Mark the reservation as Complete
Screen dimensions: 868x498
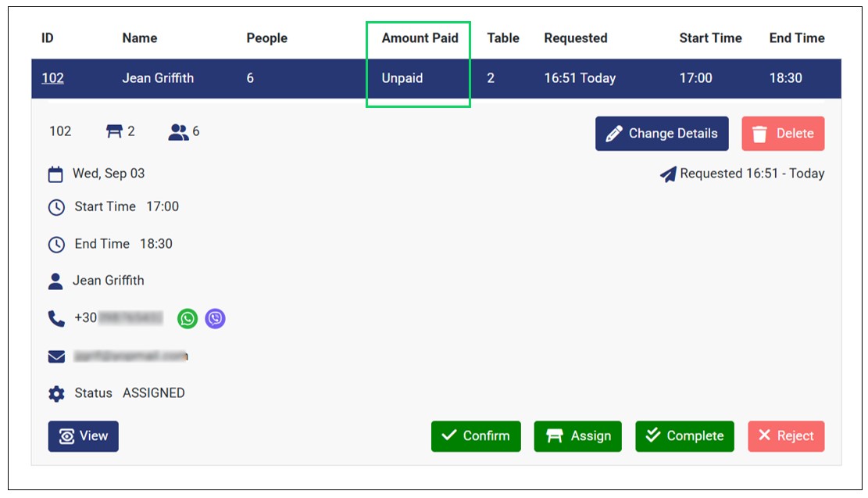(x=684, y=436)
